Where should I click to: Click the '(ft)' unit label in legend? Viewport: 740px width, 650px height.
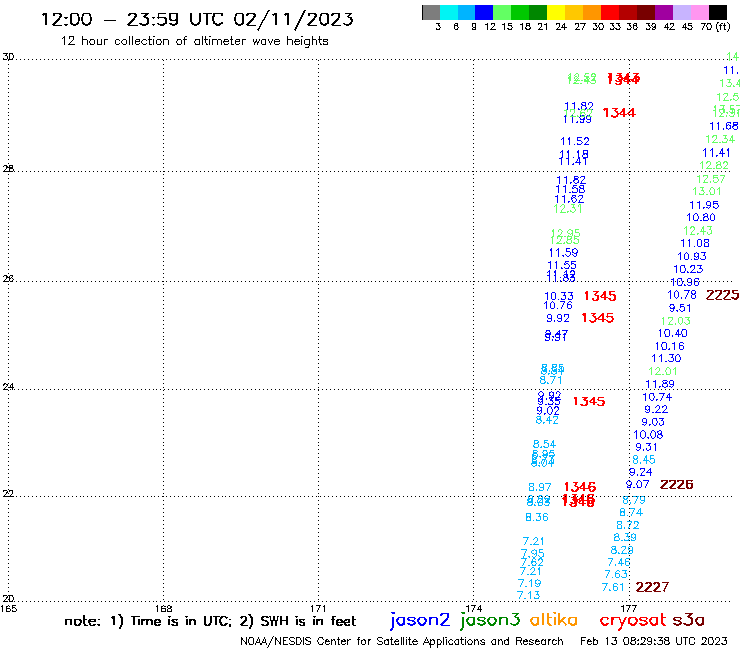(722, 26)
